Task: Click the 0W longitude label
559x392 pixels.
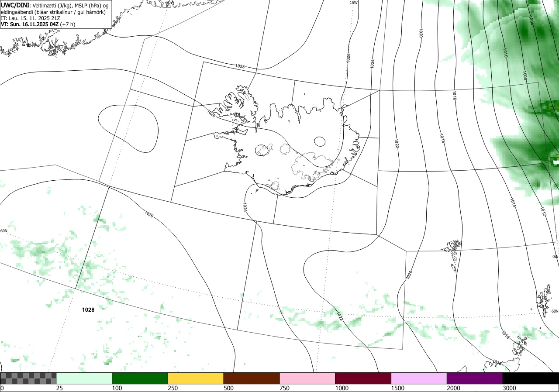Action: pyautogui.click(x=555, y=257)
